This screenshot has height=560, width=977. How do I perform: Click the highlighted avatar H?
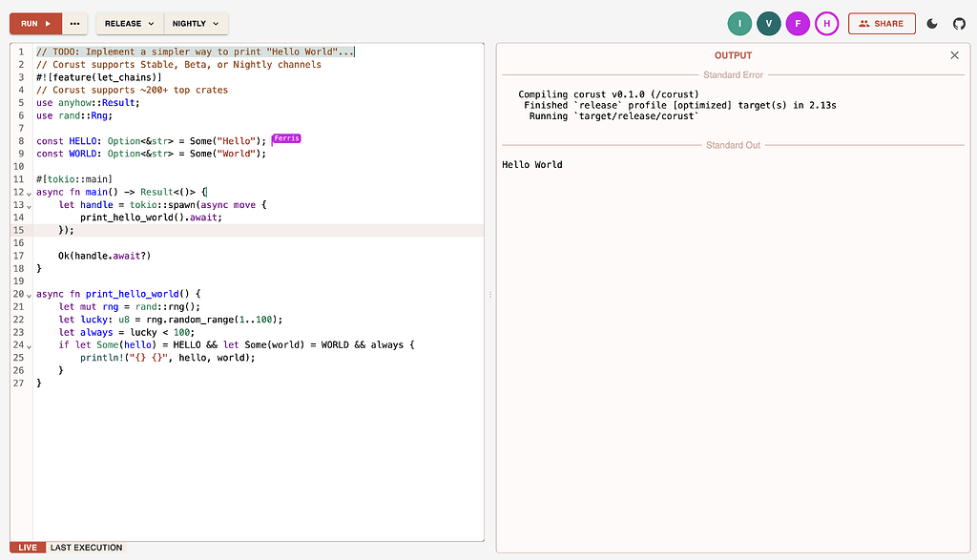pos(825,24)
